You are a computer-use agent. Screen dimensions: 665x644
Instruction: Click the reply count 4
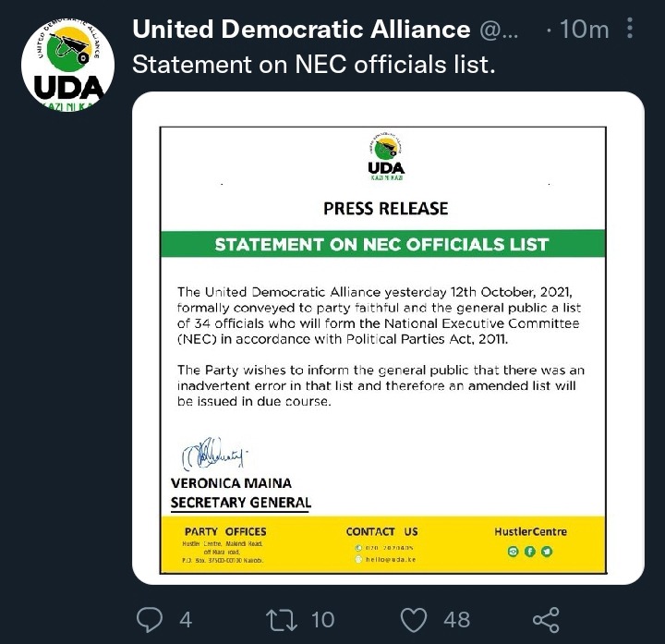point(186,620)
